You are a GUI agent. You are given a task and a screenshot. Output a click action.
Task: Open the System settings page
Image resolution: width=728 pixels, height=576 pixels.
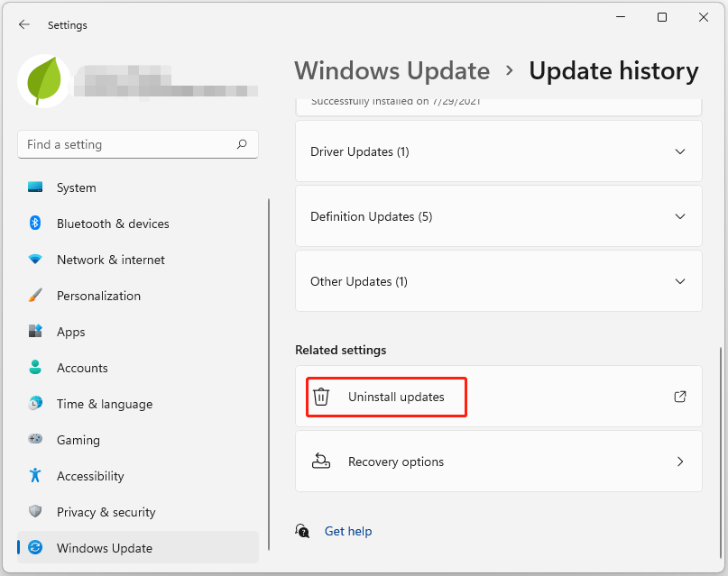coord(76,187)
